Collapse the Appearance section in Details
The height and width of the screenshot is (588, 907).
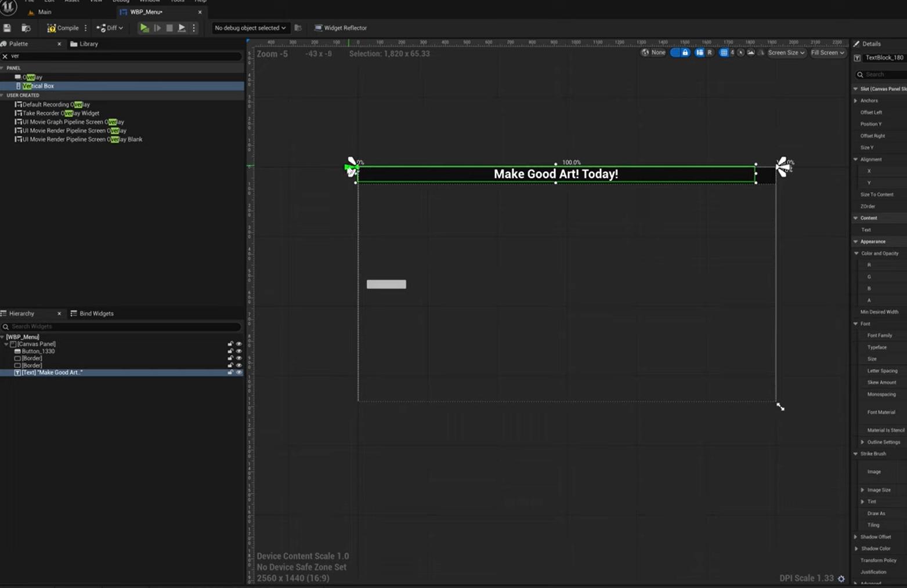[x=856, y=242]
